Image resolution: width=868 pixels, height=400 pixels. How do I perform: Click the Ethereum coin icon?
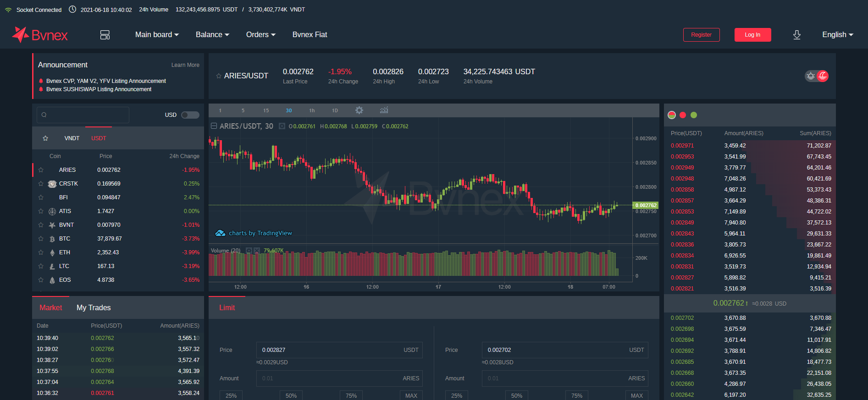(52, 252)
